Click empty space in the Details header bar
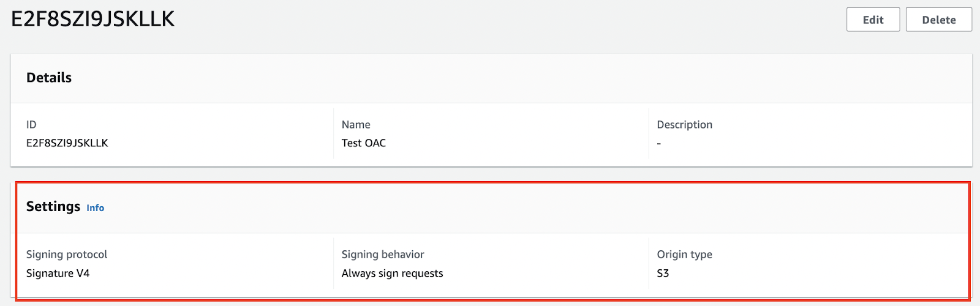This screenshot has height=306, width=980. [490, 78]
